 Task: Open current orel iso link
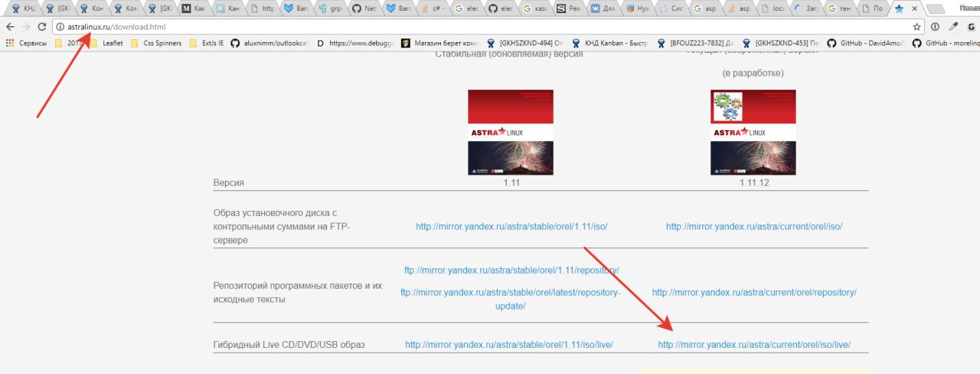[x=754, y=226]
